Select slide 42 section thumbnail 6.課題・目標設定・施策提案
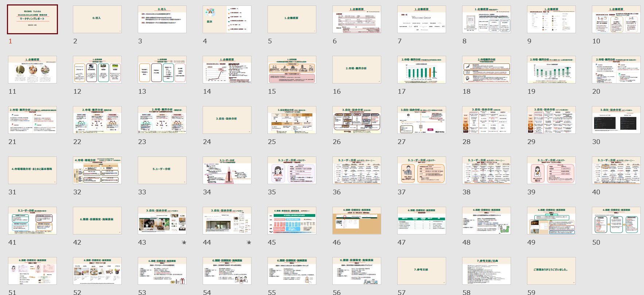644x295 pixels. (97, 221)
